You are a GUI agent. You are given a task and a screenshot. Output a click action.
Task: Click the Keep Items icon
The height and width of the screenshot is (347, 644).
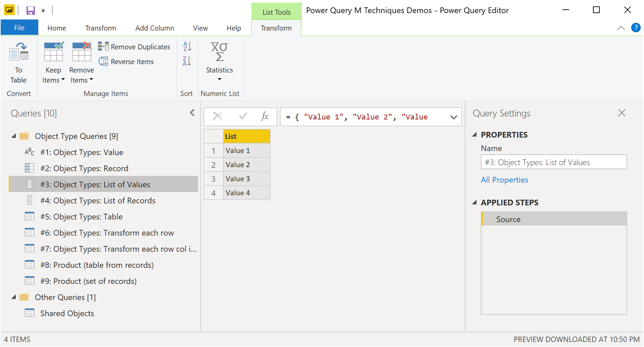point(53,52)
